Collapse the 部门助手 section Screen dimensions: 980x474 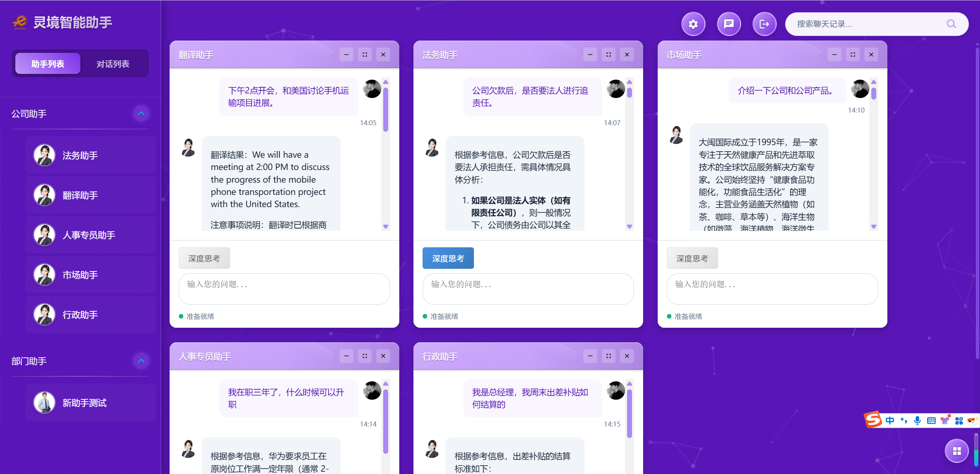tap(141, 361)
